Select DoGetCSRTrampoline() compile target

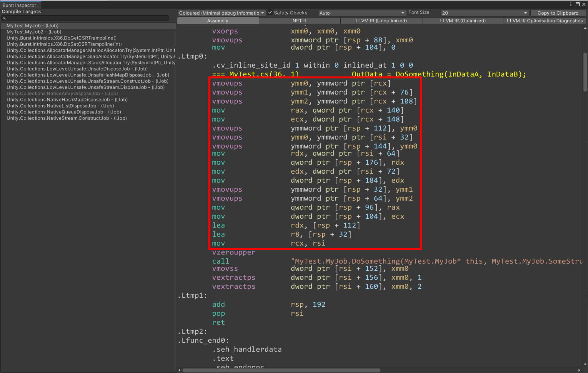pos(88,38)
